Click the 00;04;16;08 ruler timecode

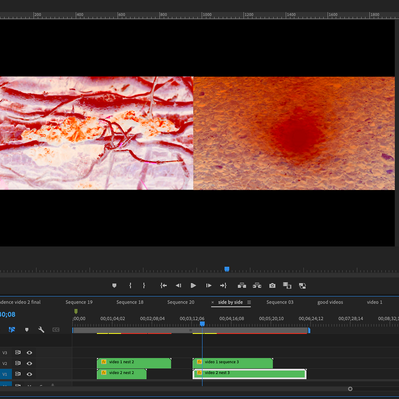pos(232,319)
